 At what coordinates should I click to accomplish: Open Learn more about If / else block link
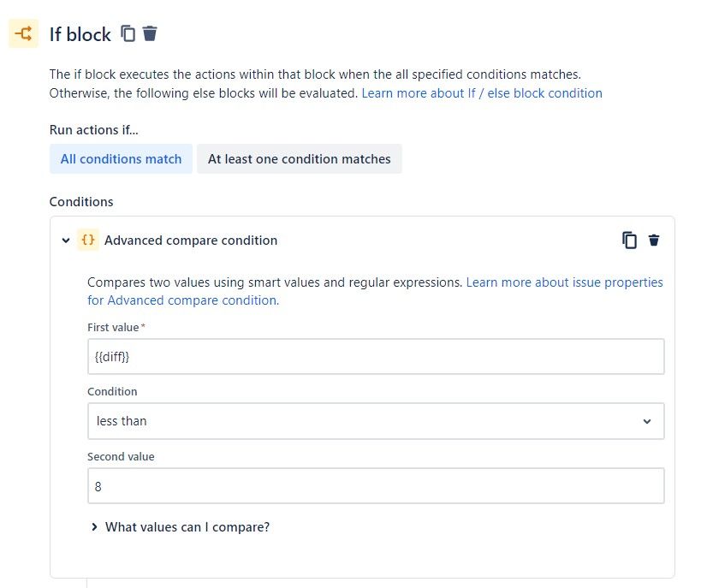tap(482, 93)
